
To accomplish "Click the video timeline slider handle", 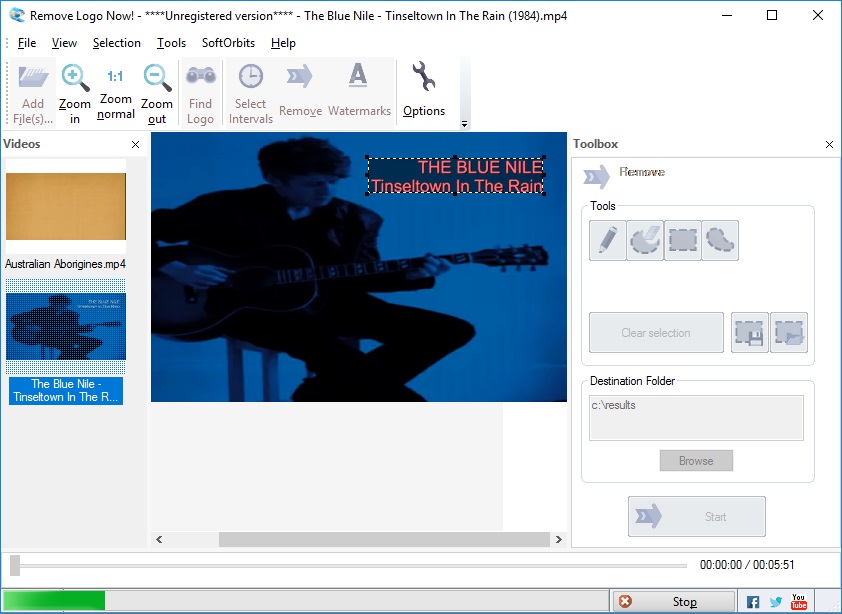I will click(15, 565).
